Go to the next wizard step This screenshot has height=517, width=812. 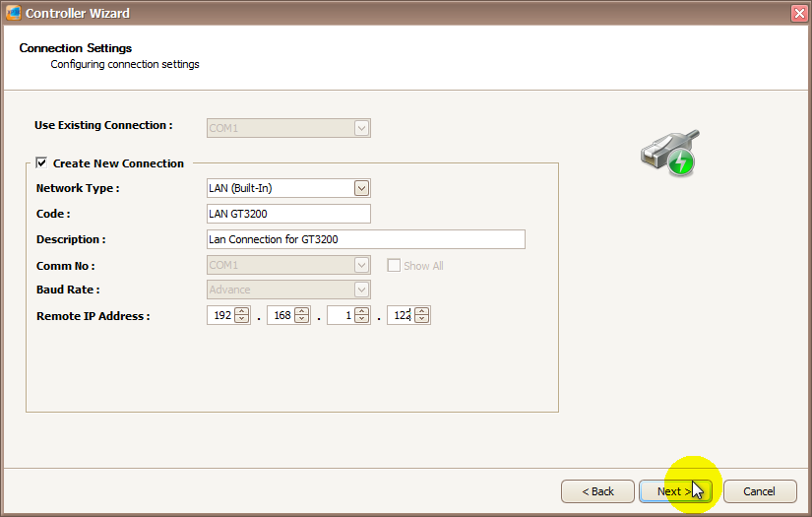(x=675, y=491)
